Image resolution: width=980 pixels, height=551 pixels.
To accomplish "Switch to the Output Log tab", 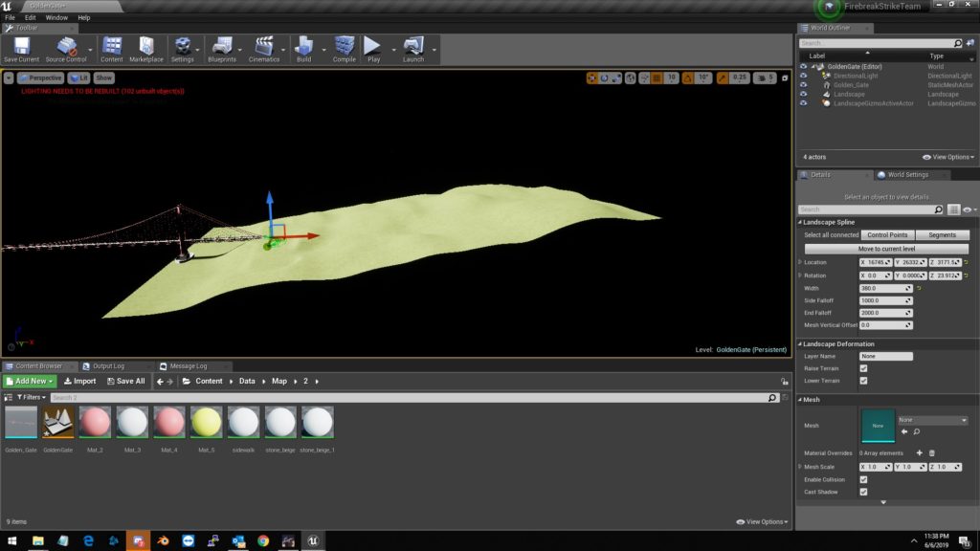I will [x=107, y=366].
